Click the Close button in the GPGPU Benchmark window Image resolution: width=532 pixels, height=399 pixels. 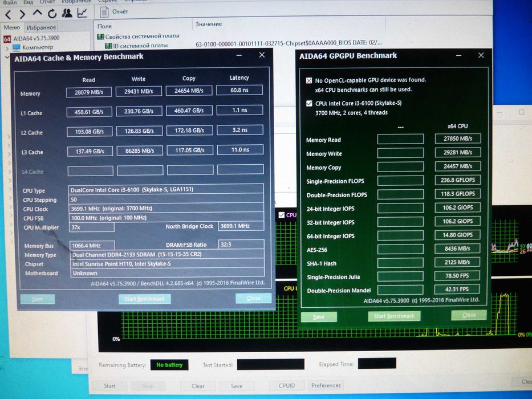click(x=469, y=315)
